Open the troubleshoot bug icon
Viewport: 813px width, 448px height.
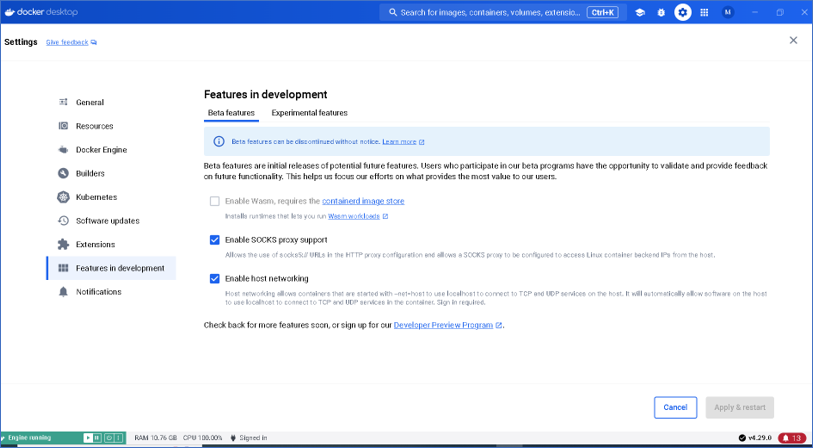pyautogui.click(x=661, y=12)
